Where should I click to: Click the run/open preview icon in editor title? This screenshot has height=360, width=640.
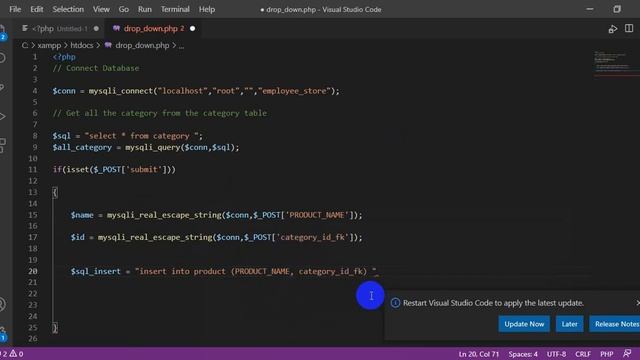pos(612,29)
